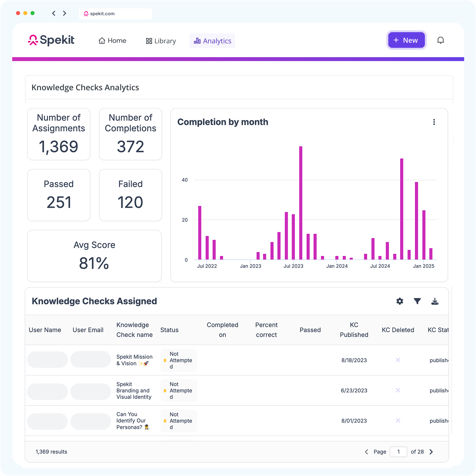The width and height of the screenshot is (476, 476).
Task: Click the page number input field
Action: click(x=398, y=452)
